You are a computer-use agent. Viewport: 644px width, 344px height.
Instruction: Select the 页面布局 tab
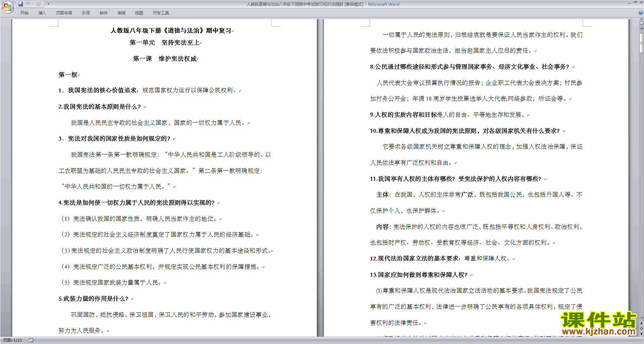(64, 13)
